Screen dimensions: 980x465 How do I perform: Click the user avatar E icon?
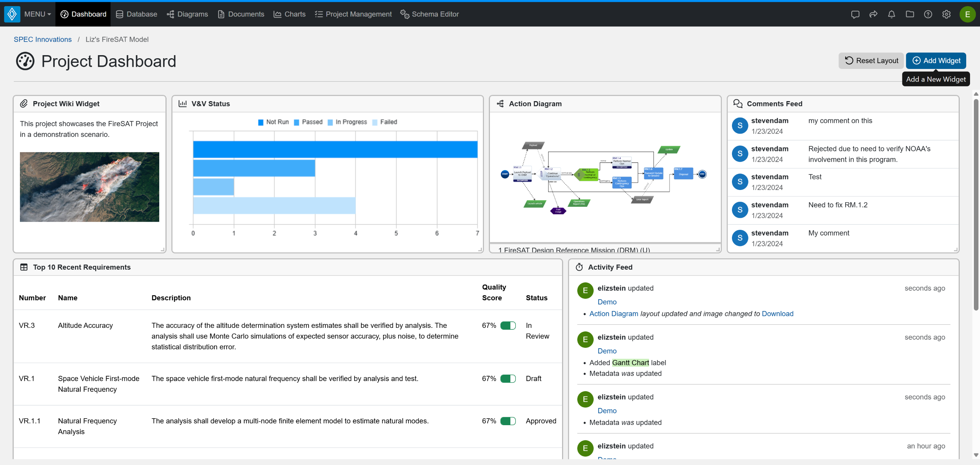[967, 15]
